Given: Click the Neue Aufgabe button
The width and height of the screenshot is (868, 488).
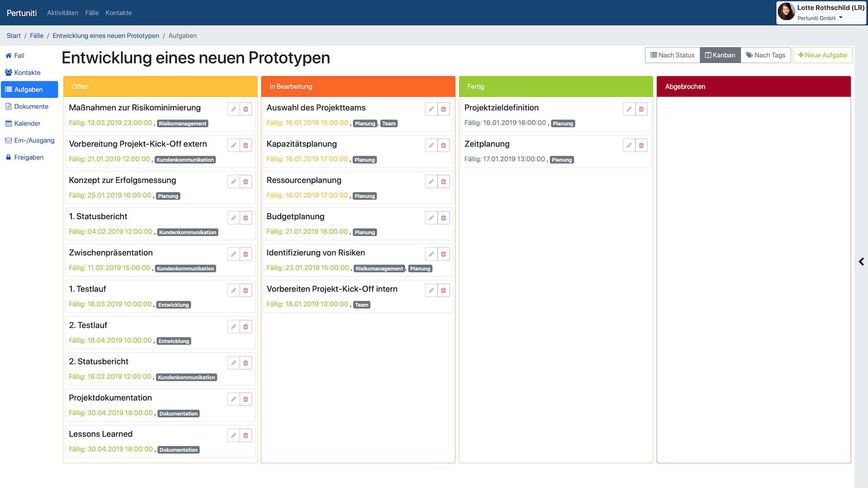Looking at the screenshot, I should (x=822, y=55).
